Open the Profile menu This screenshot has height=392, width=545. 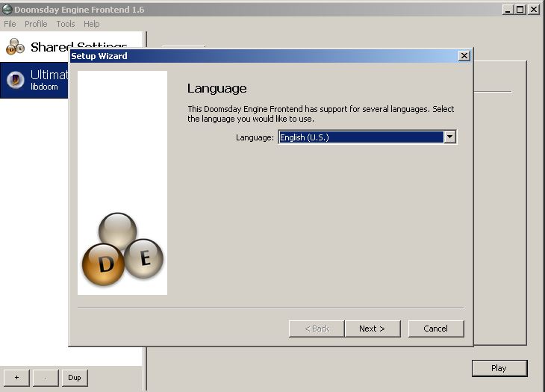(x=36, y=24)
